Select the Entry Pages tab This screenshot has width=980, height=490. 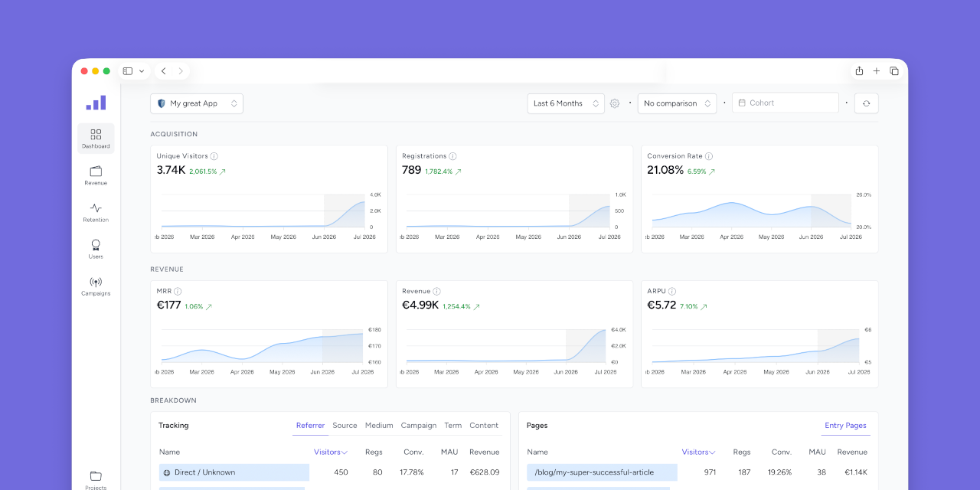[845, 426]
